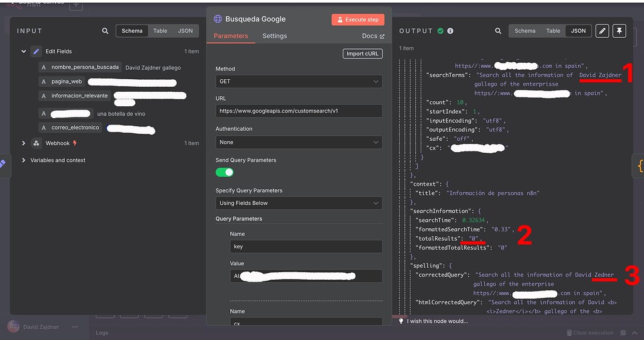Click the pencil edit output icon

point(602,31)
